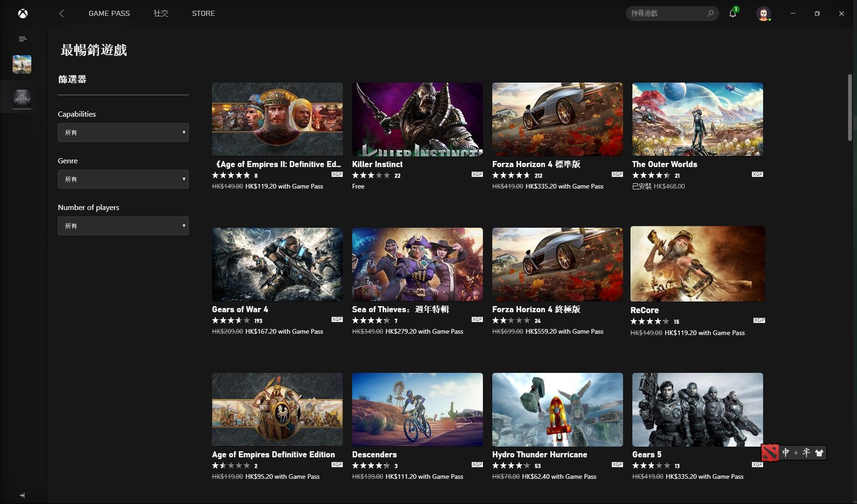Click the 最暢銷遊戲 heading
The width and height of the screenshot is (857, 504).
click(x=94, y=50)
